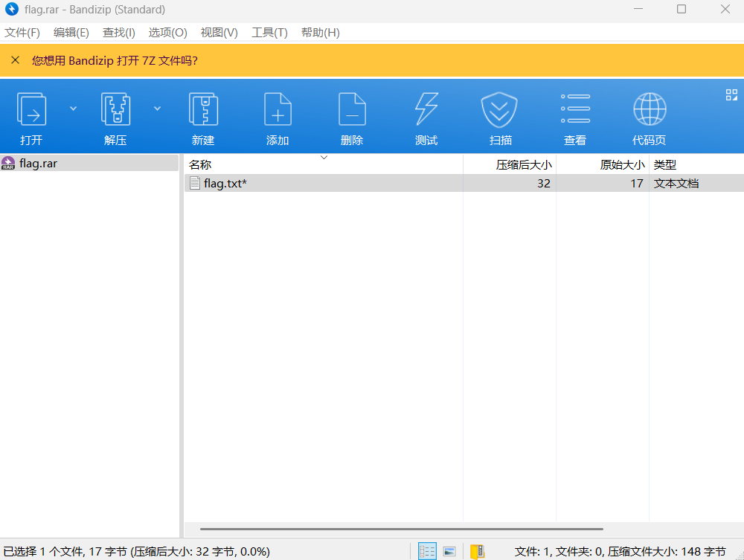Dismiss the yellow 7Z prompt banner
This screenshot has height=560, width=744.
click(x=15, y=60)
